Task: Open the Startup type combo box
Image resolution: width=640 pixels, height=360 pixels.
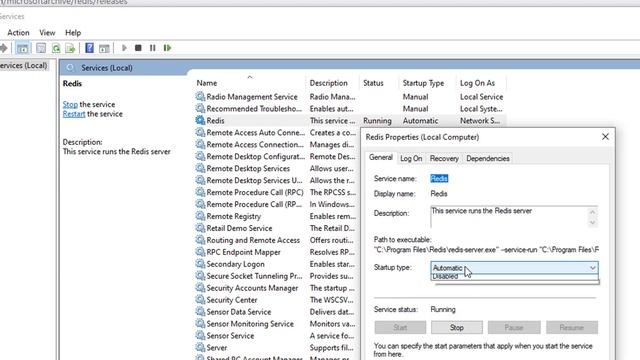Action: coord(514,268)
